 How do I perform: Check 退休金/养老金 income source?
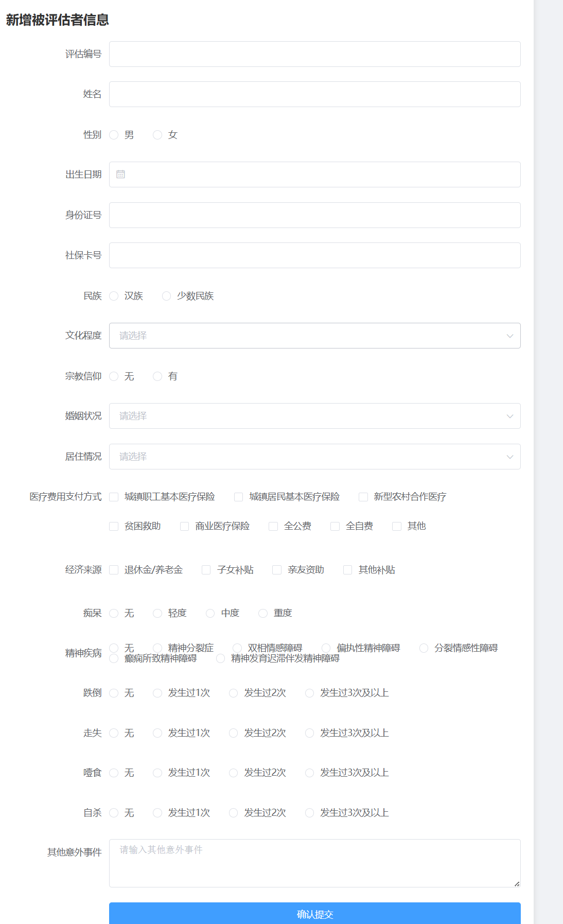pos(114,570)
